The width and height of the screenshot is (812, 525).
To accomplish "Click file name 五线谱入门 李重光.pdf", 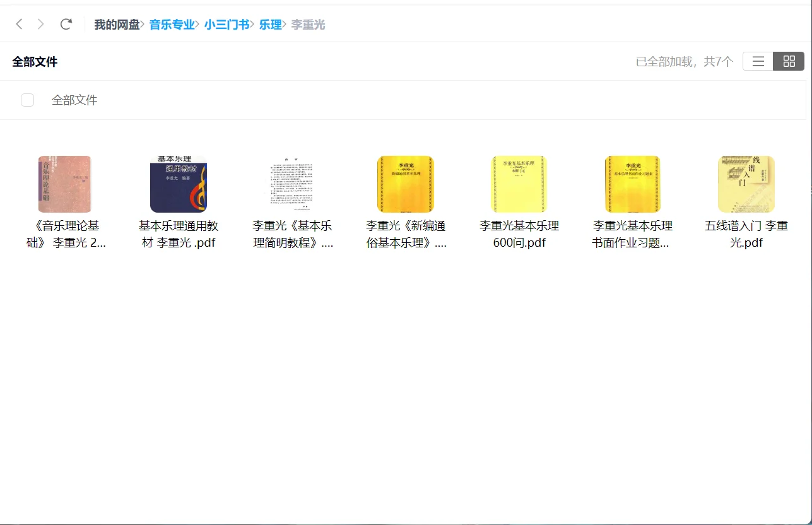I will [746, 234].
